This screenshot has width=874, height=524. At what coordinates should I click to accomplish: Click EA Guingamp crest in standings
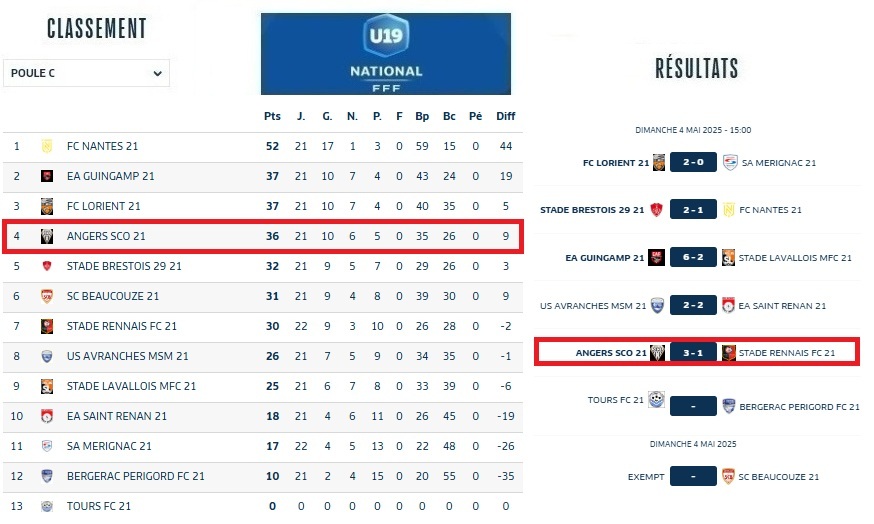[46, 176]
